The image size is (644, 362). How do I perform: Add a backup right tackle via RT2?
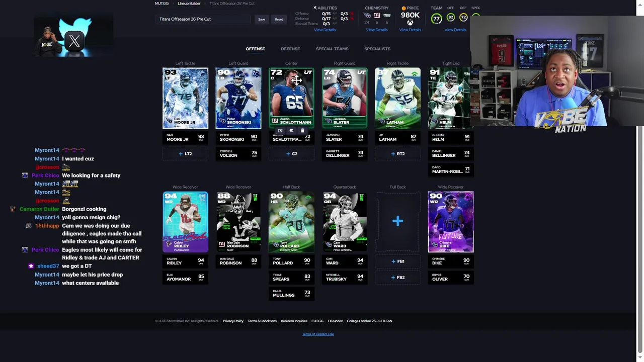click(x=397, y=154)
